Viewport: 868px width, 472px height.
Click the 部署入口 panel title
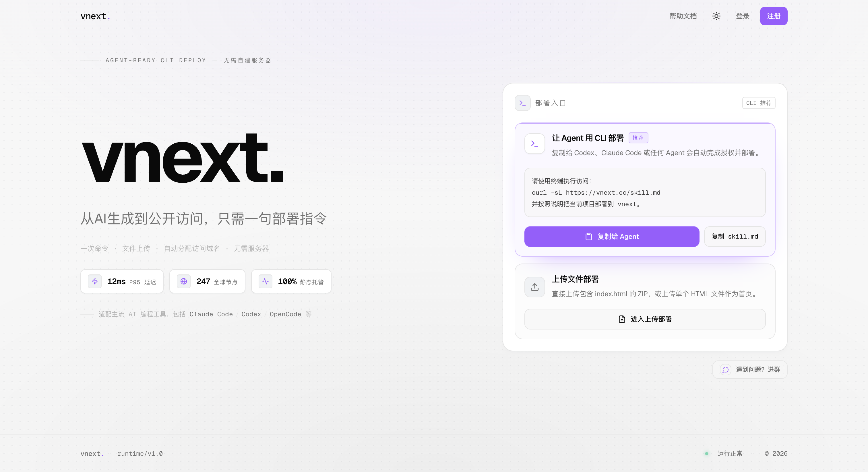pyautogui.click(x=551, y=103)
